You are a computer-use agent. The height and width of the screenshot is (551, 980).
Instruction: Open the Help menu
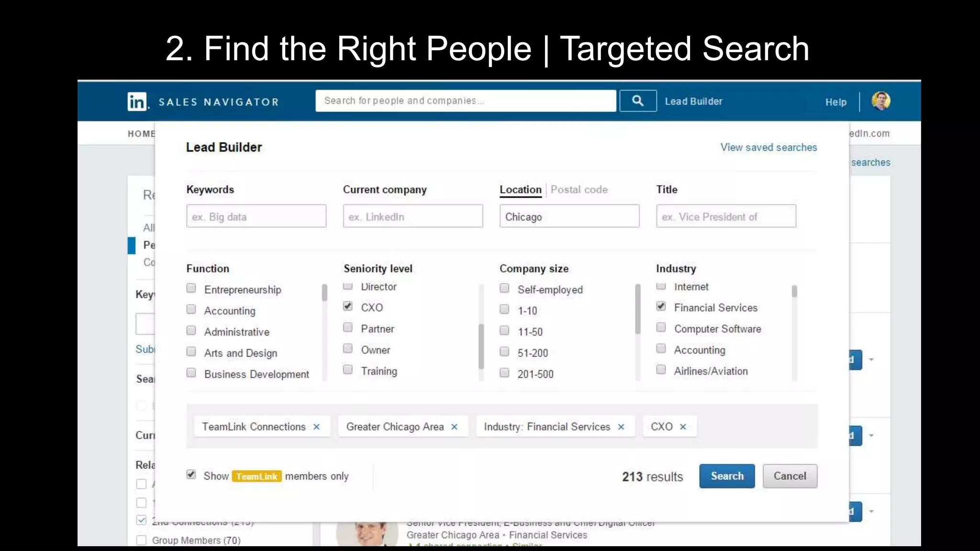[836, 102]
